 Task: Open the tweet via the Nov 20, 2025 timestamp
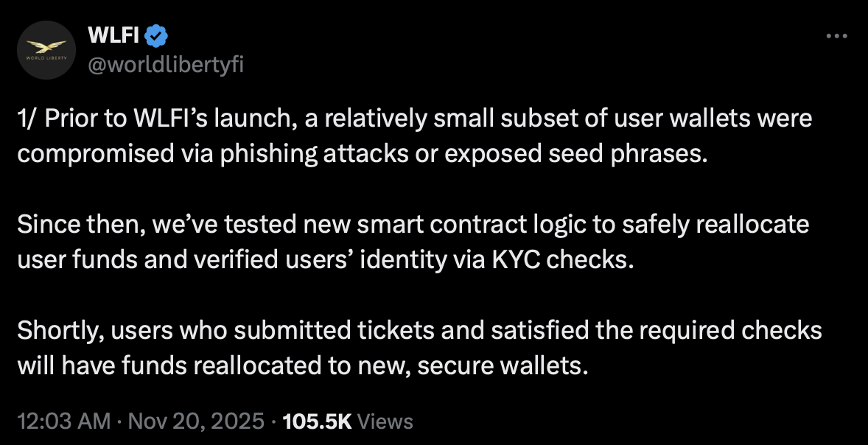point(193,421)
